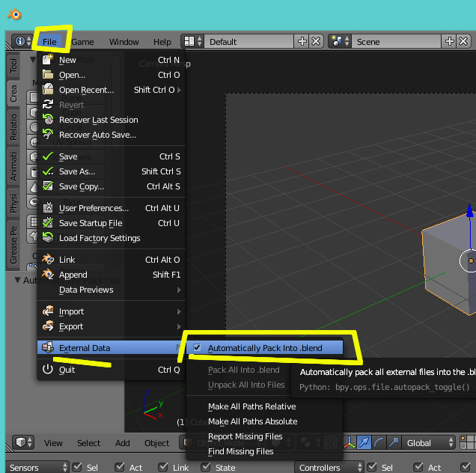Open the 3D View editor type selector
This screenshot has width=476, height=473.
click(x=23, y=442)
